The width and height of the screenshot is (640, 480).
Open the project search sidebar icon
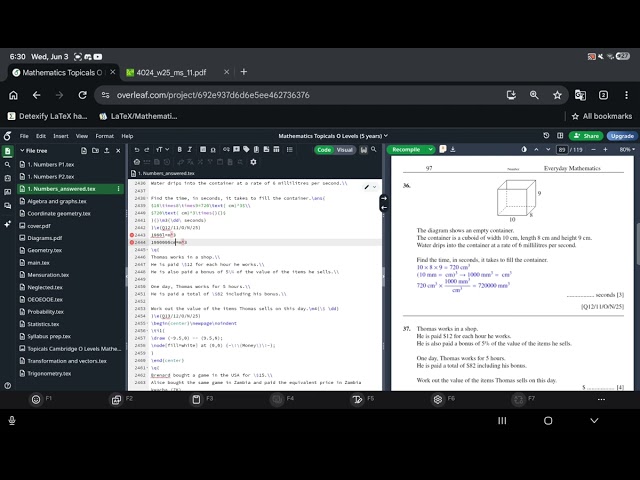coord(7,164)
